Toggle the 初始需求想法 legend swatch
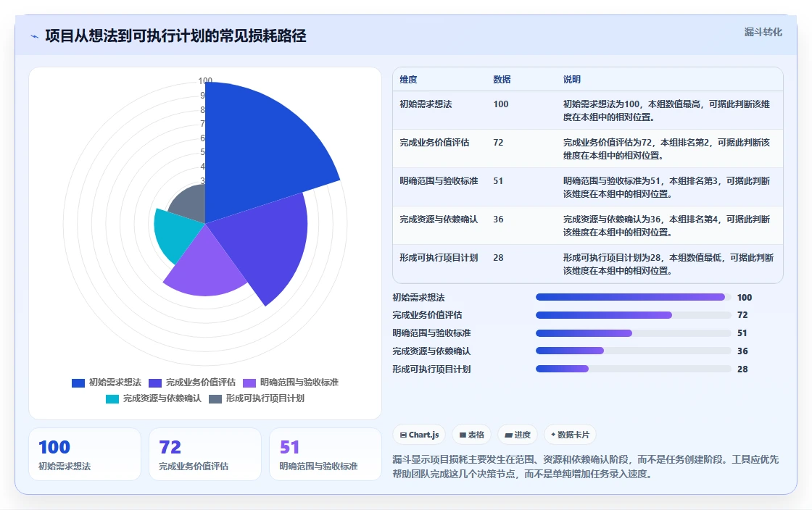This screenshot has height=510, width=812. coord(78,382)
